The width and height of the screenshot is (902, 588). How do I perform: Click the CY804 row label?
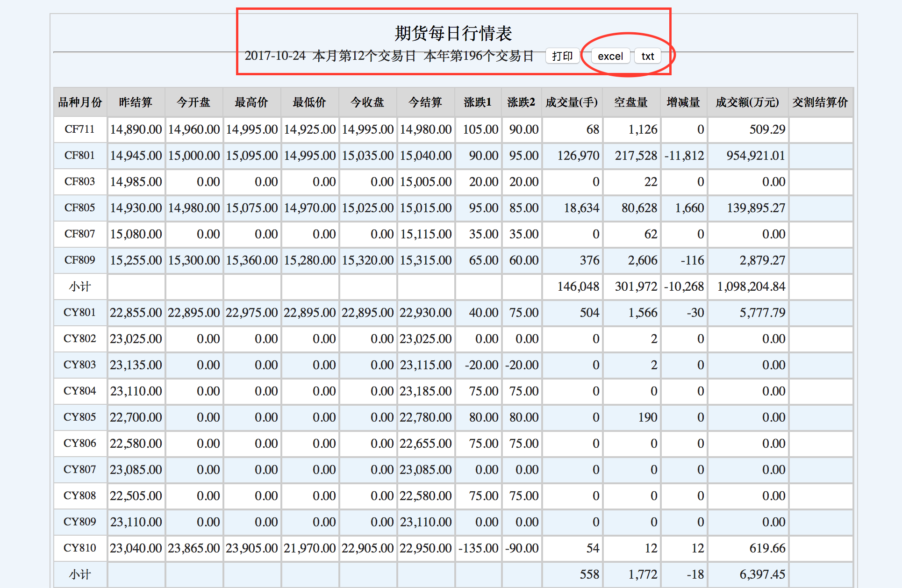[x=80, y=391]
